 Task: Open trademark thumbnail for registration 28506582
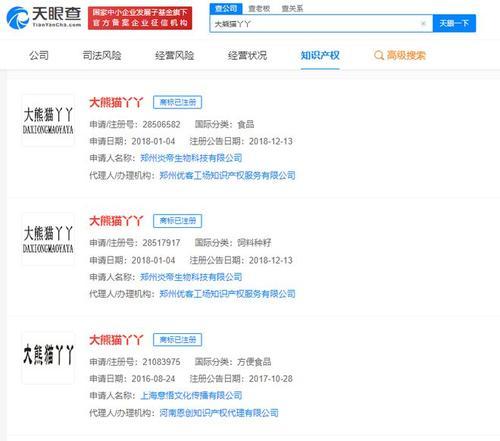tap(48, 121)
